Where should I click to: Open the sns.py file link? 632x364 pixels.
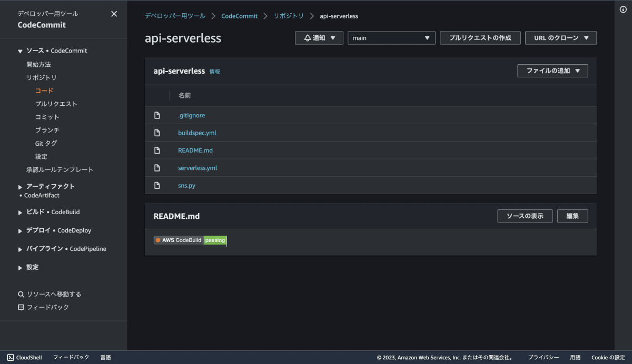[x=186, y=185]
